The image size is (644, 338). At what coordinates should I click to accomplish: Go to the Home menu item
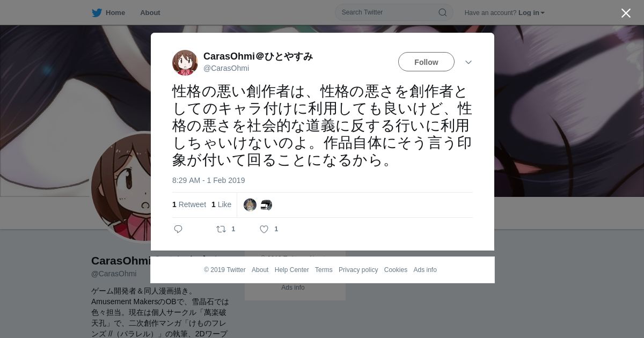point(115,13)
